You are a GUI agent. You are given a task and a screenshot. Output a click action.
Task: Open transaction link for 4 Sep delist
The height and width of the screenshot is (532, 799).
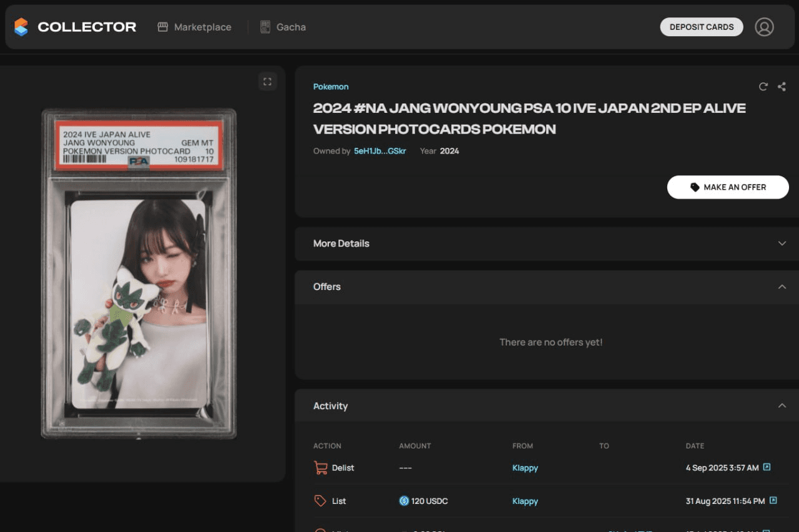point(767,467)
